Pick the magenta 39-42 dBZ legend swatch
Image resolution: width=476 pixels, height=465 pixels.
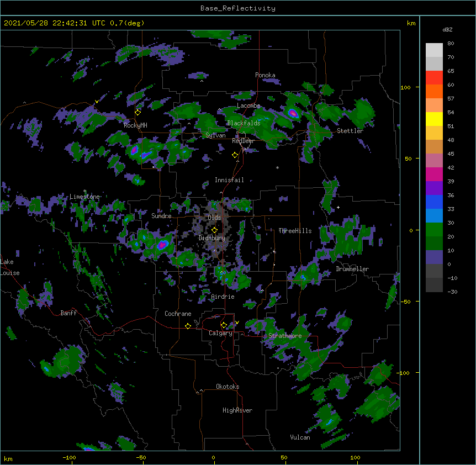pos(434,174)
